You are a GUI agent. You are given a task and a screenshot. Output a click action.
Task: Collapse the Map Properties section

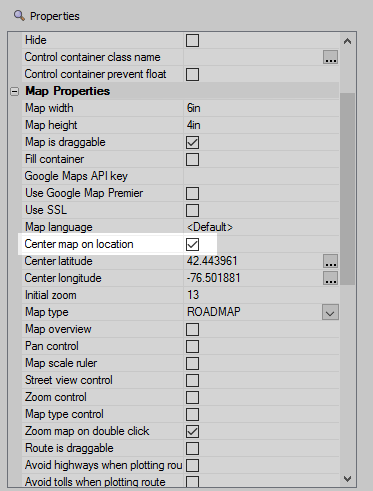pos(14,91)
